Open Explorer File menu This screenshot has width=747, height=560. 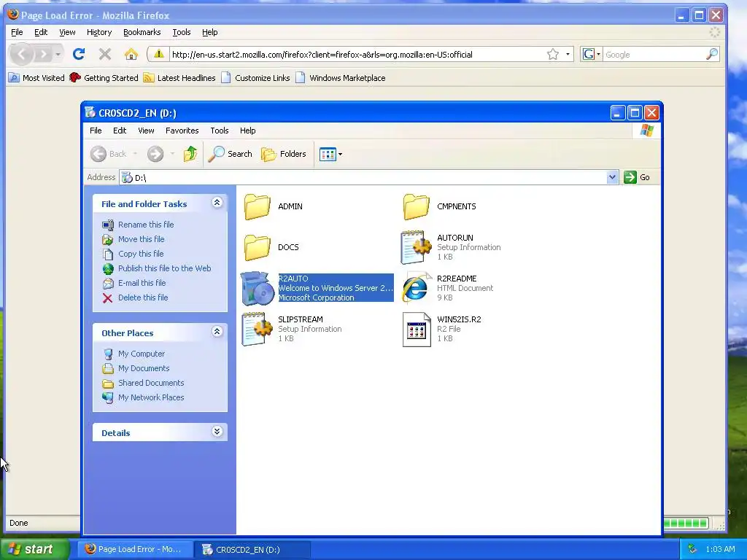96,131
